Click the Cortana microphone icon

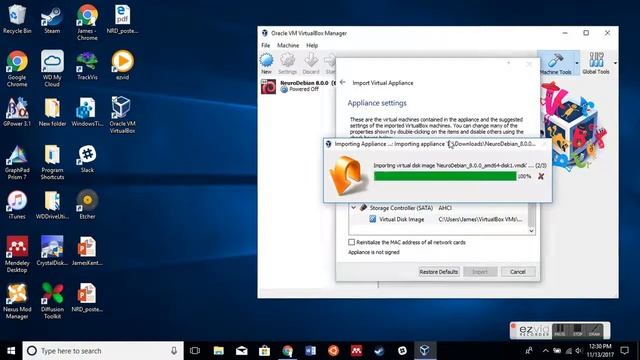[174, 351]
